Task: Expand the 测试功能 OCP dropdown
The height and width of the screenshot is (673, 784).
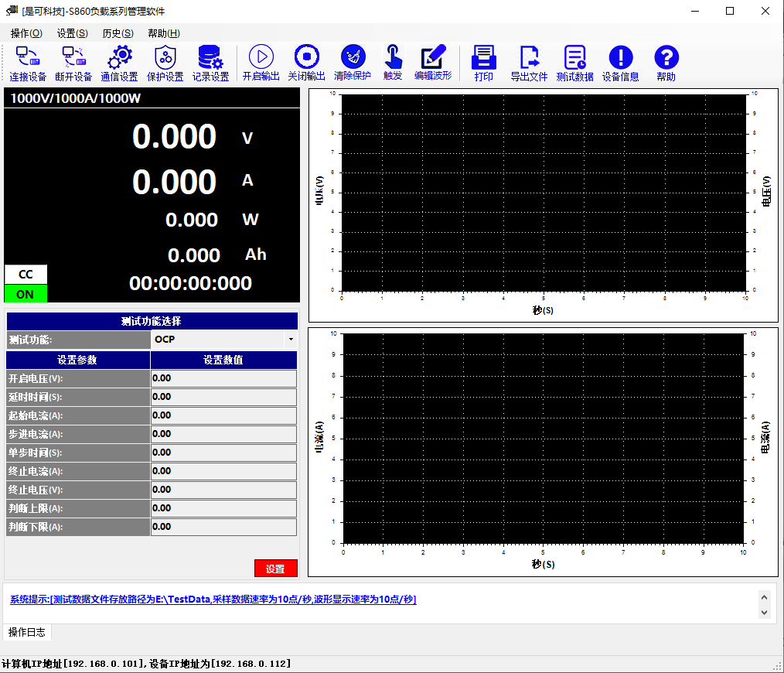Action: coord(291,340)
